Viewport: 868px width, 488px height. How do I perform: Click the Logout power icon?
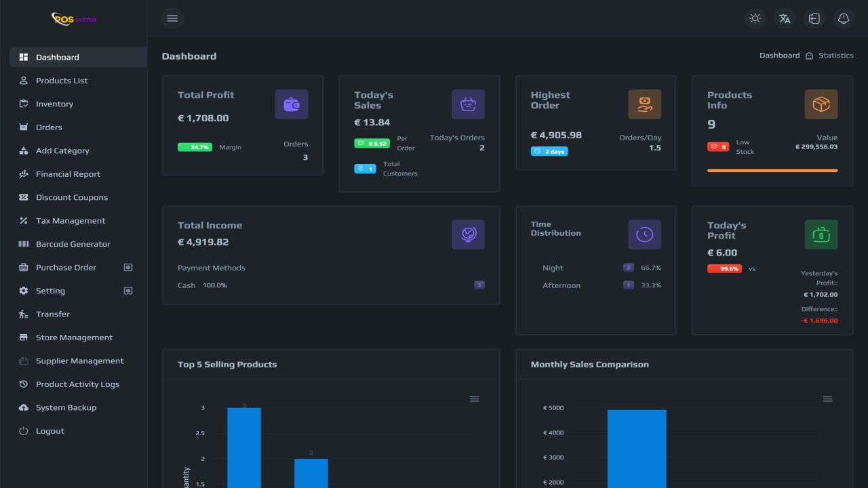tap(24, 431)
